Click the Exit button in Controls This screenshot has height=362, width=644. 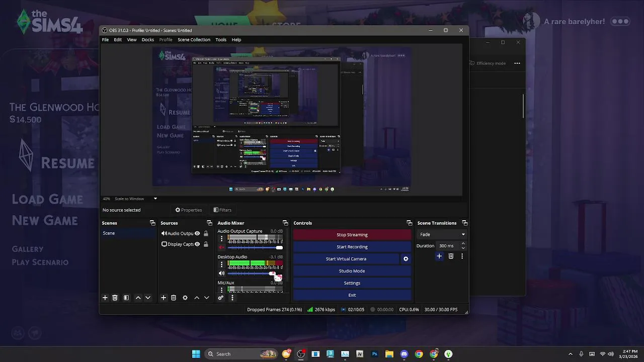click(x=352, y=295)
